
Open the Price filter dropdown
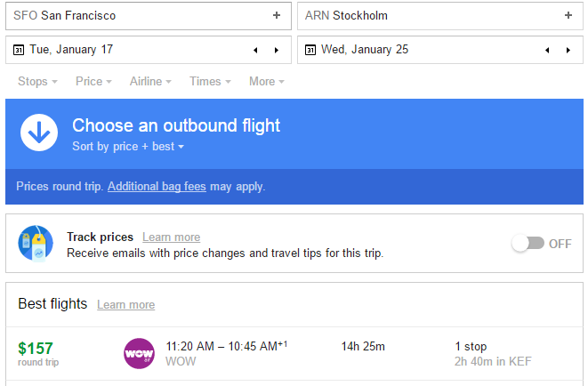[93, 81]
